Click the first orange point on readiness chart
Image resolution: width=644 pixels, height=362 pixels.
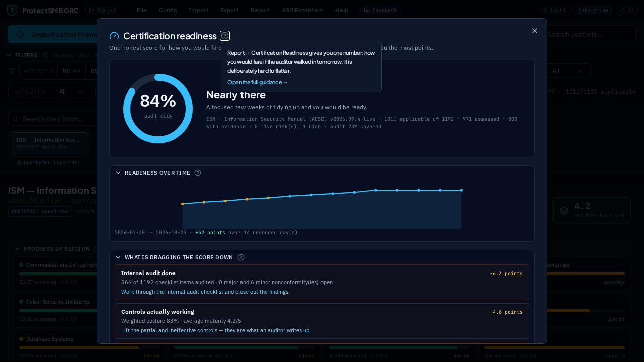click(182, 204)
